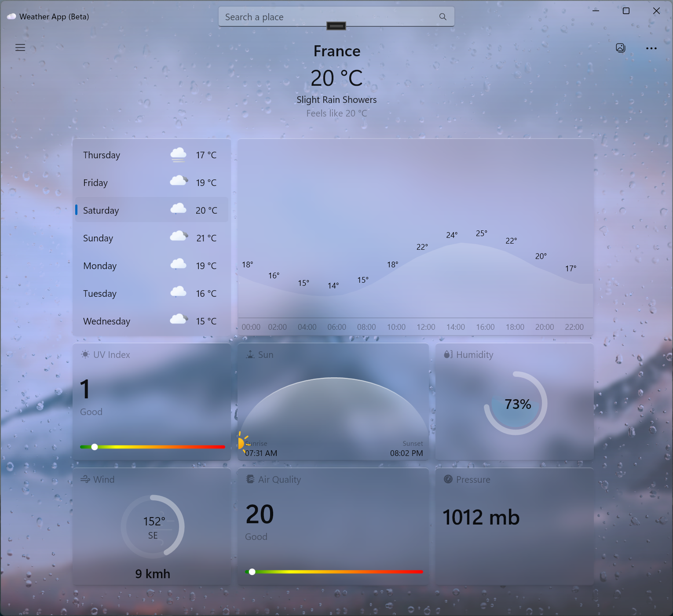Click the search magnifier icon

(443, 16)
